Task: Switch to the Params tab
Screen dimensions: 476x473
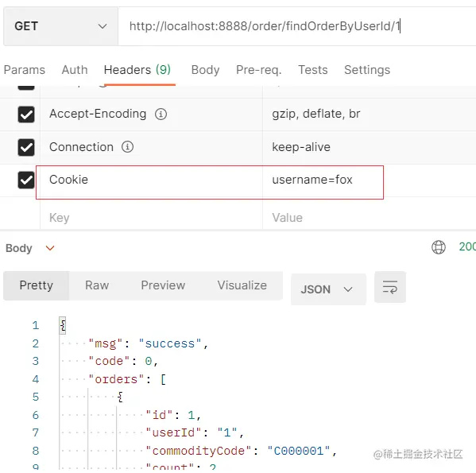Action: pos(25,70)
